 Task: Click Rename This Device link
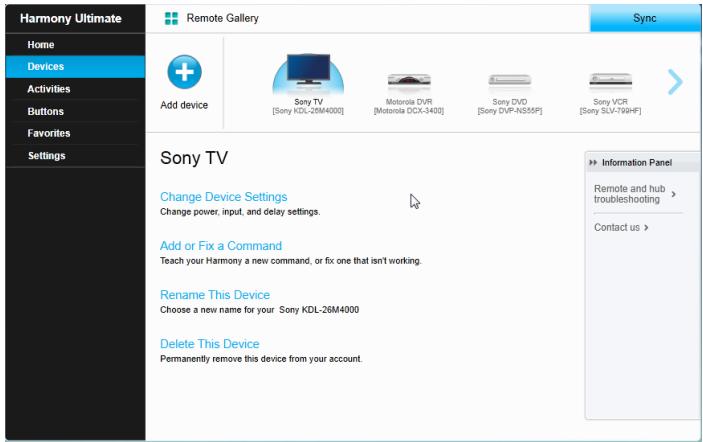(x=215, y=295)
